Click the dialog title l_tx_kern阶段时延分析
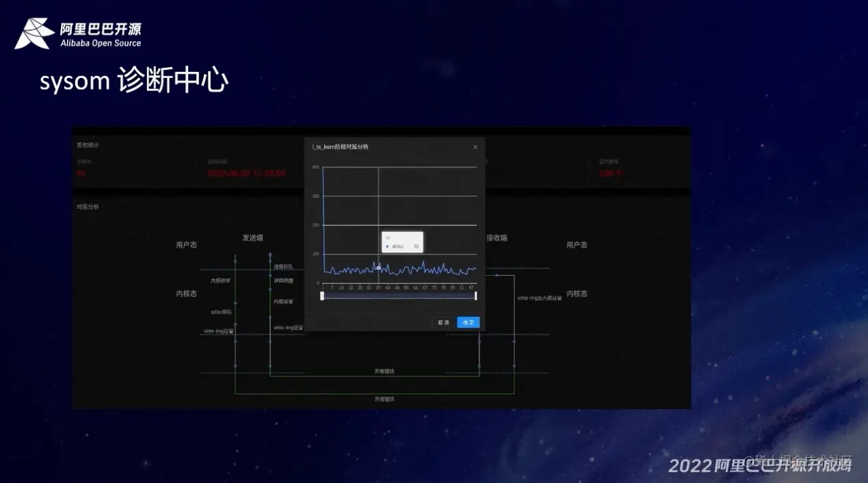 [x=341, y=147]
